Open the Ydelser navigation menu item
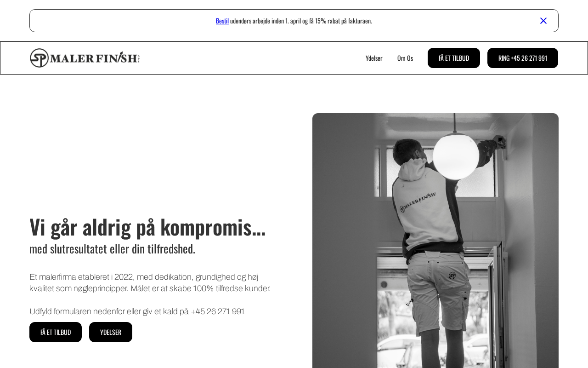588x368 pixels. [374, 58]
